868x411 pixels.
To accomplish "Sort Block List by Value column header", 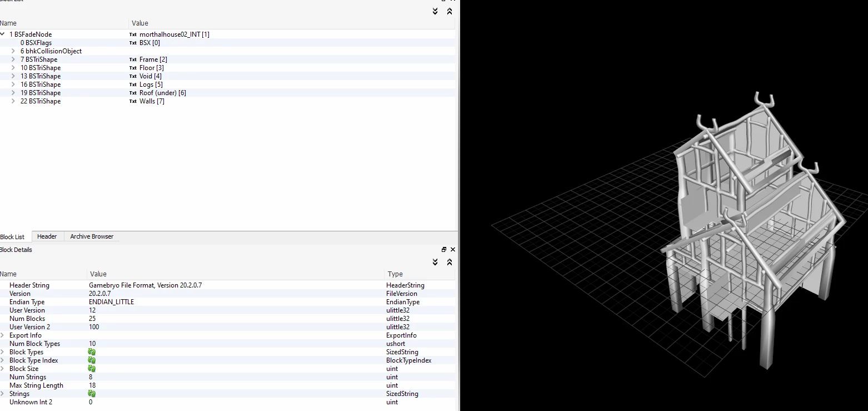I will point(292,23).
